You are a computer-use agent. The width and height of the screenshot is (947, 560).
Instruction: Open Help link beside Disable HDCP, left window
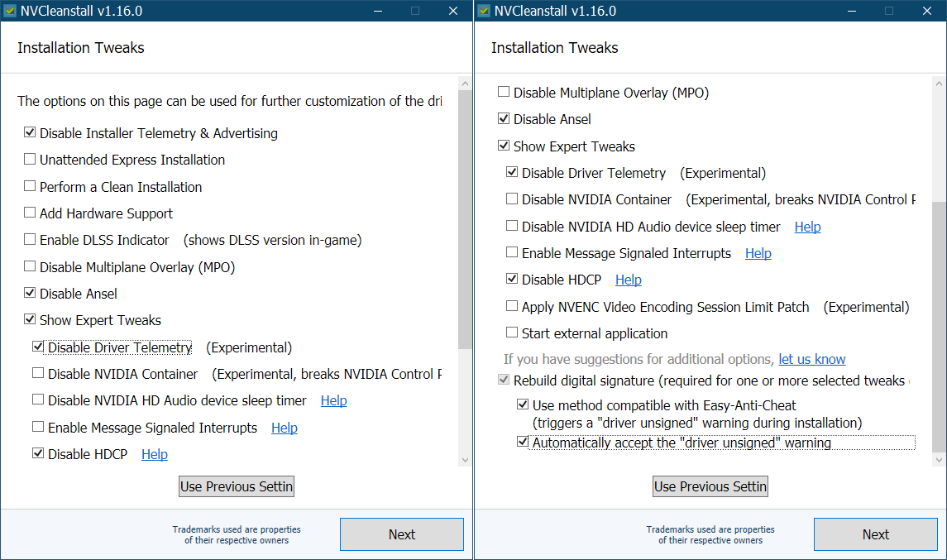pyautogui.click(x=155, y=454)
